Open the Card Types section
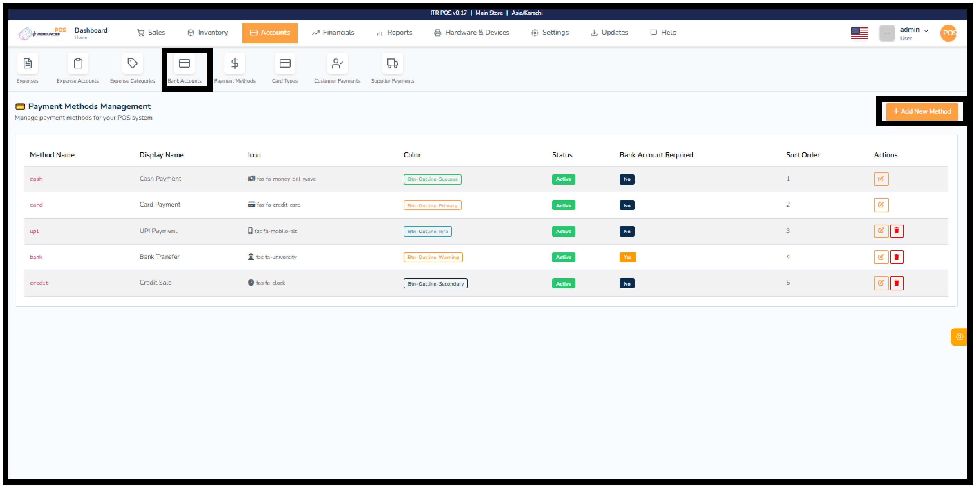The width and height of the screenshot is (980, 488). tap(284, 68)
